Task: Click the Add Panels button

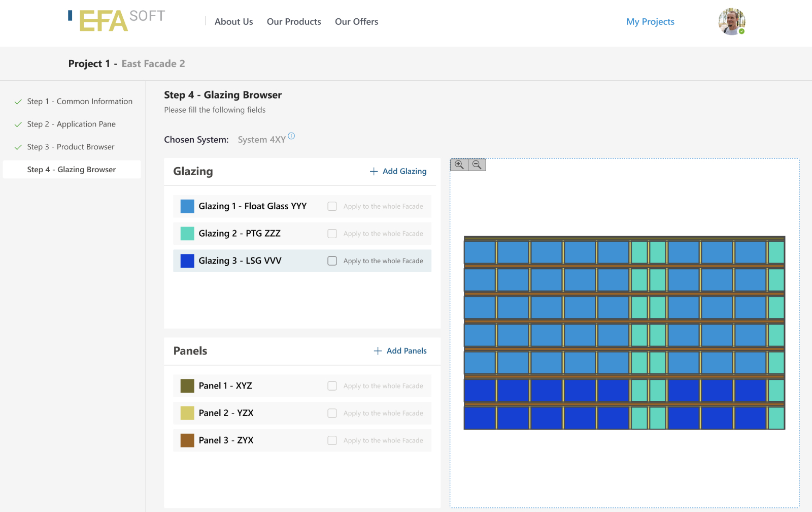Action: click(x=400, y=351)
